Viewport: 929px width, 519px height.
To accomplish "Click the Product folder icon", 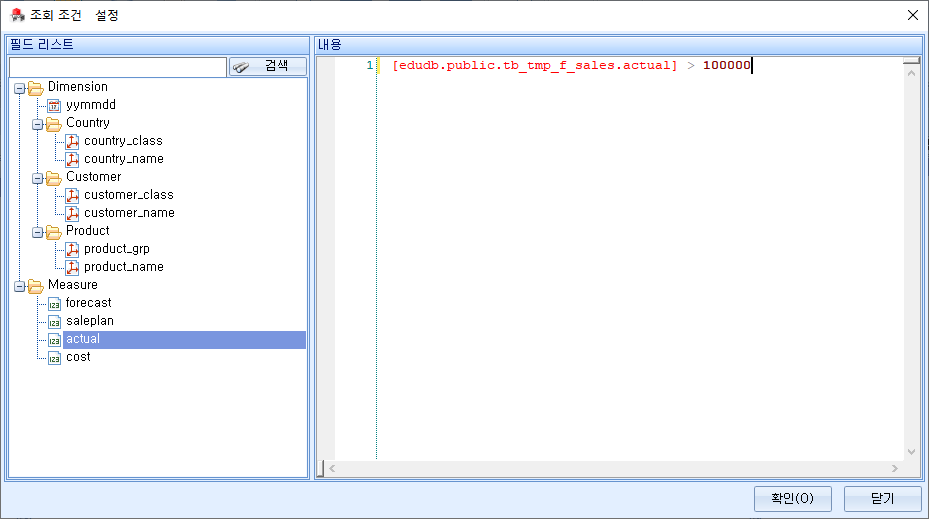I will coord(53,232).
